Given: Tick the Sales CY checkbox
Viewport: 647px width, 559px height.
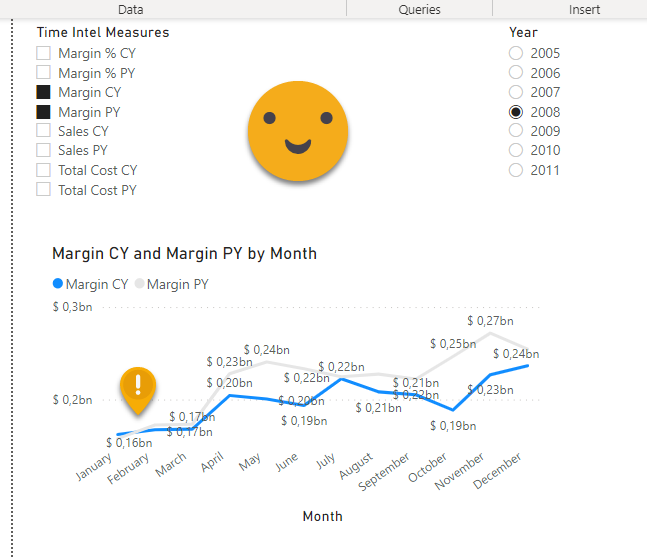Looking at the screenshot, I should tap(44, 131).
